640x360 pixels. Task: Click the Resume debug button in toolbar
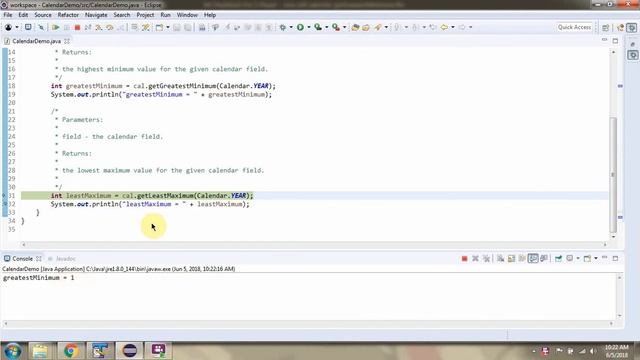56,27
